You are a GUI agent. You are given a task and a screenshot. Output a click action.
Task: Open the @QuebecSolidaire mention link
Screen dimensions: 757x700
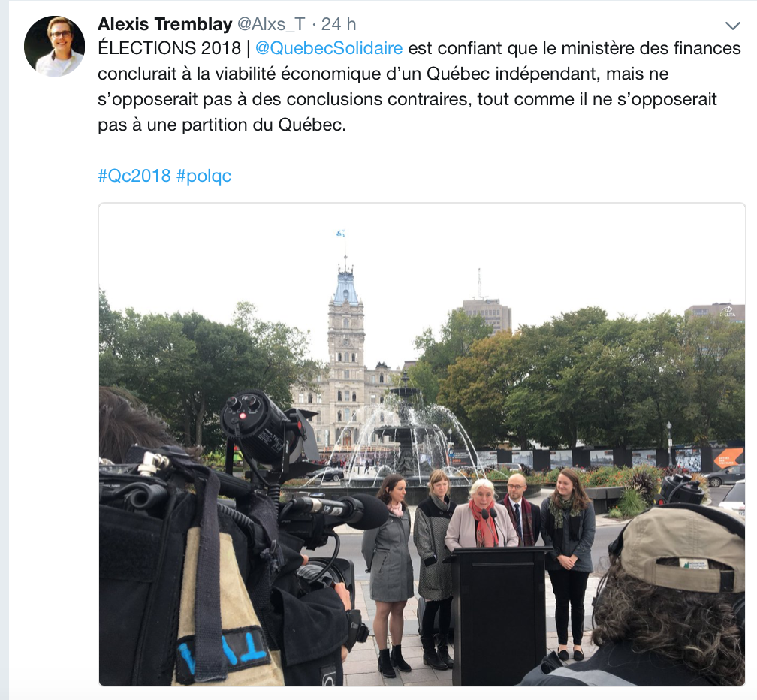click(x=329, y=48)
